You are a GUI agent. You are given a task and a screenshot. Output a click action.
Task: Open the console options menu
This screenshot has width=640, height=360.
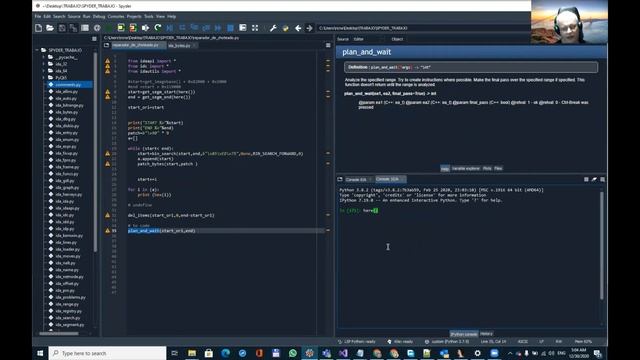point(602,179)
